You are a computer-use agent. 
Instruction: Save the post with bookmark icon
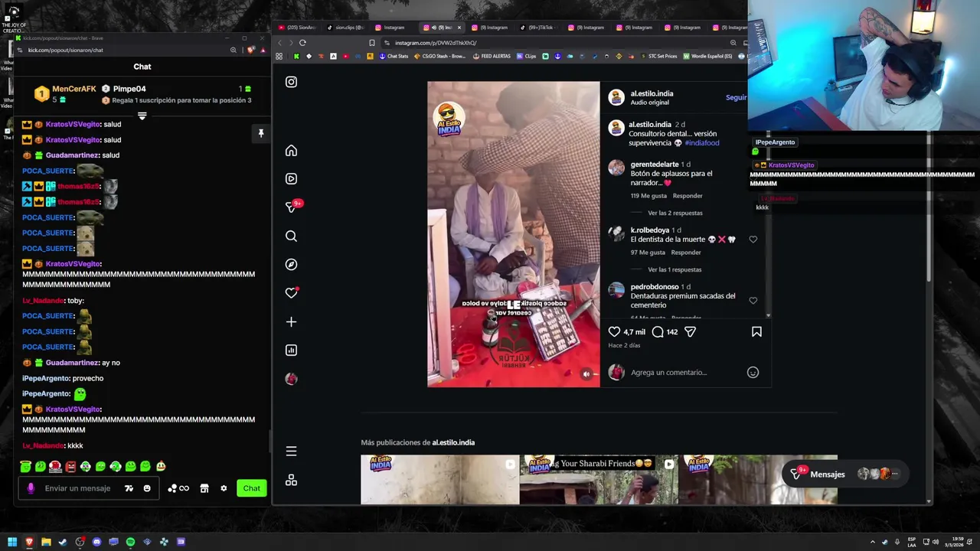pyautogui.click(x=756, y=331)
